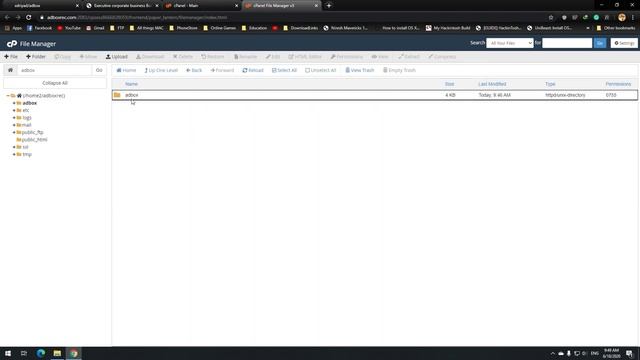This screenshot has width=640, height=360.
Task: Select All files
Action: (x=284, y=70)
